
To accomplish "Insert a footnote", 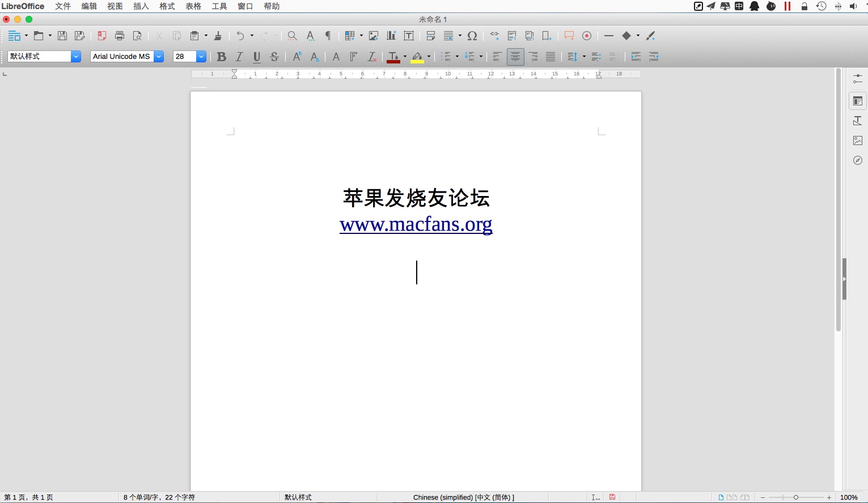I will pyautogui.click(x=512, y=36).
